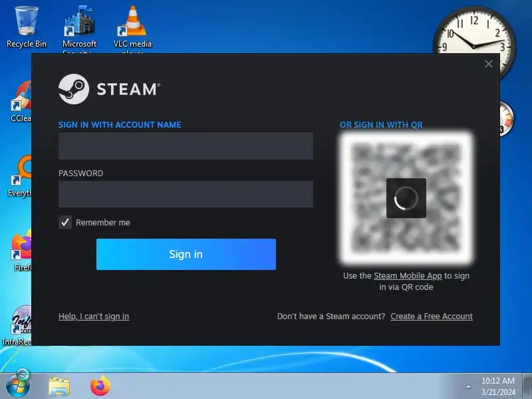
Task: Close the Steam sign-in window
Action: tap(489, 64)
